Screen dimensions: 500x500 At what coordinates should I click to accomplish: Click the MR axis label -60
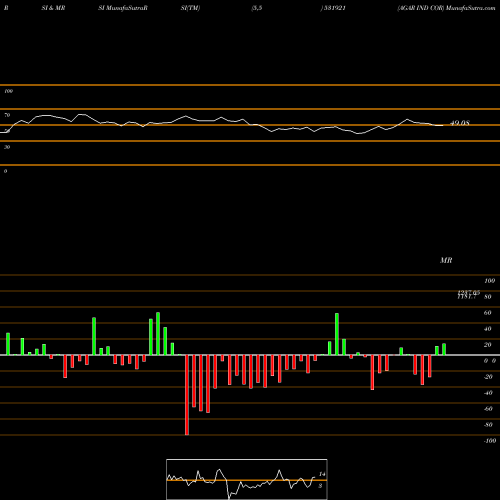[488, 409]
